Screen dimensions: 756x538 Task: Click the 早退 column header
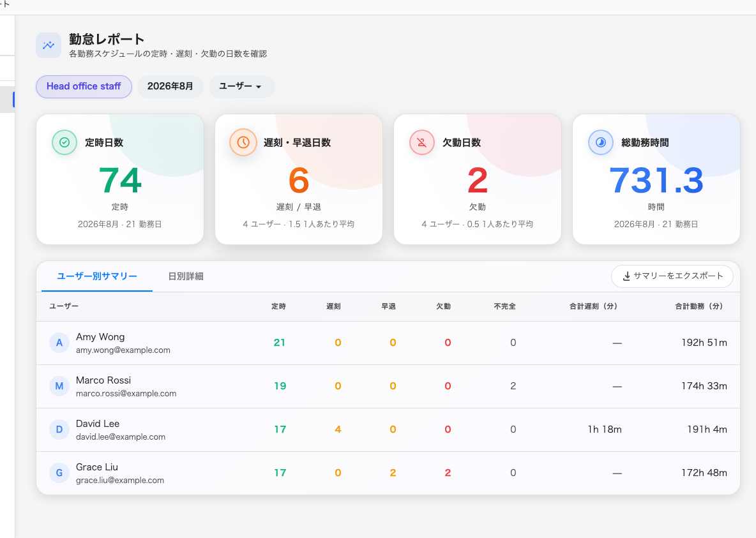(x=389, y=306)
